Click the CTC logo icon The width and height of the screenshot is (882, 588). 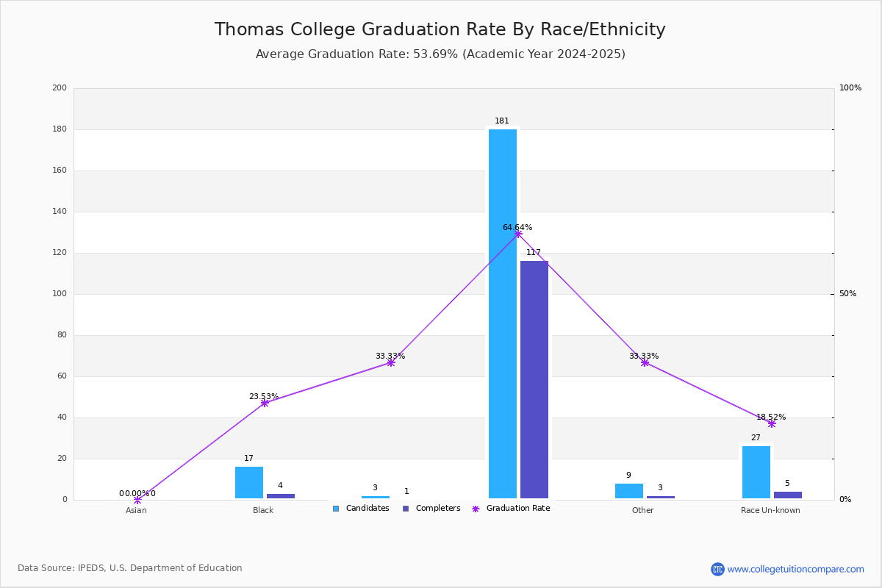click(717, 569)
